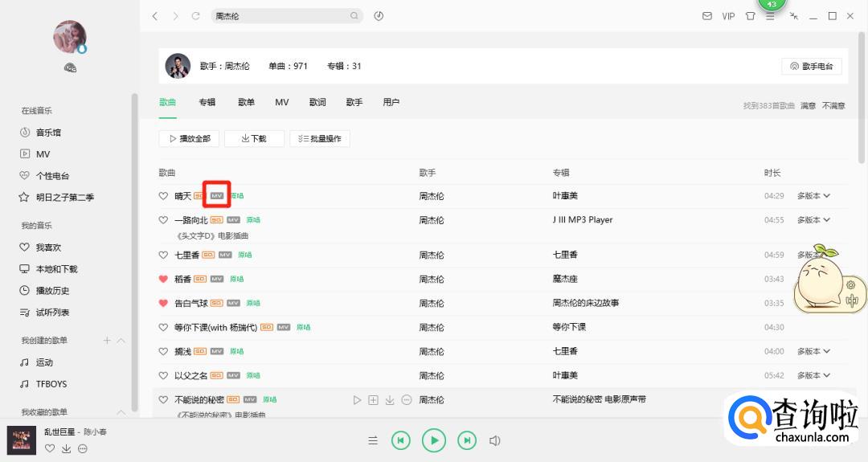Click 不满意 feedback link
This screenshot has height=462, width=868.
click(x=833, y=105)
